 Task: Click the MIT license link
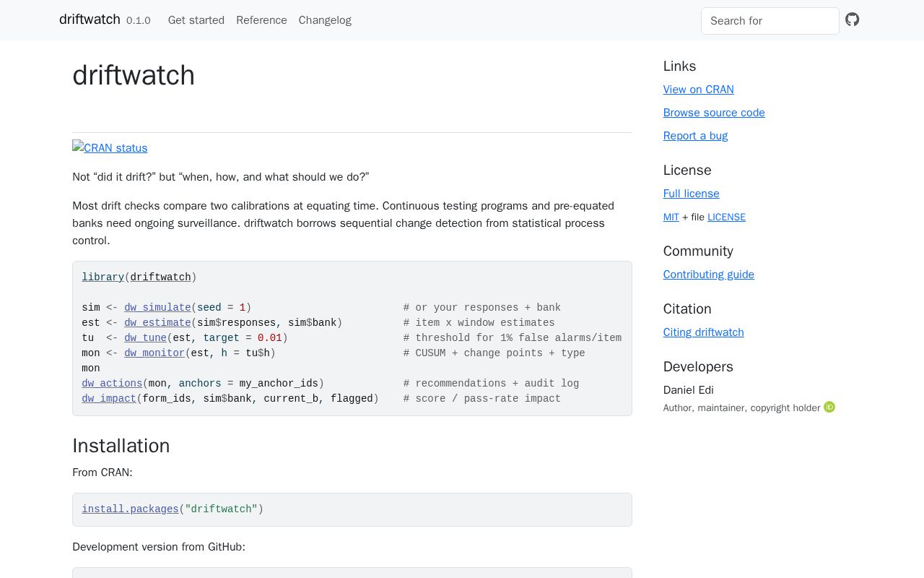(671, 217)
